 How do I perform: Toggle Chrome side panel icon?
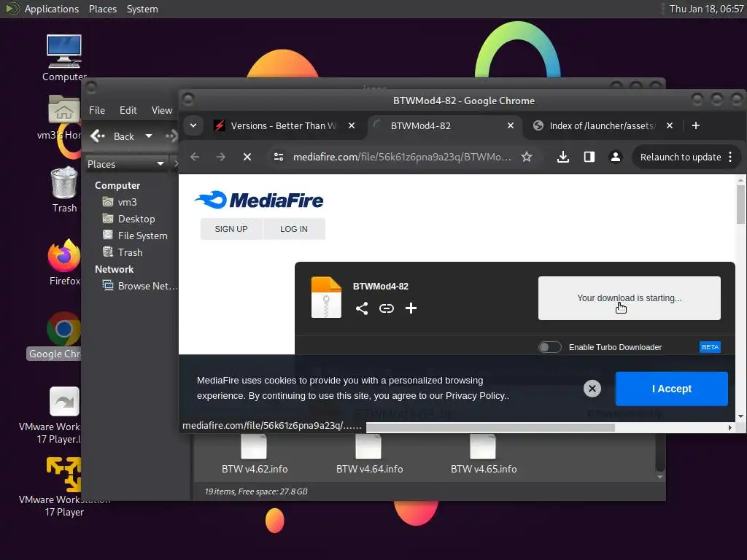[589, 157]
